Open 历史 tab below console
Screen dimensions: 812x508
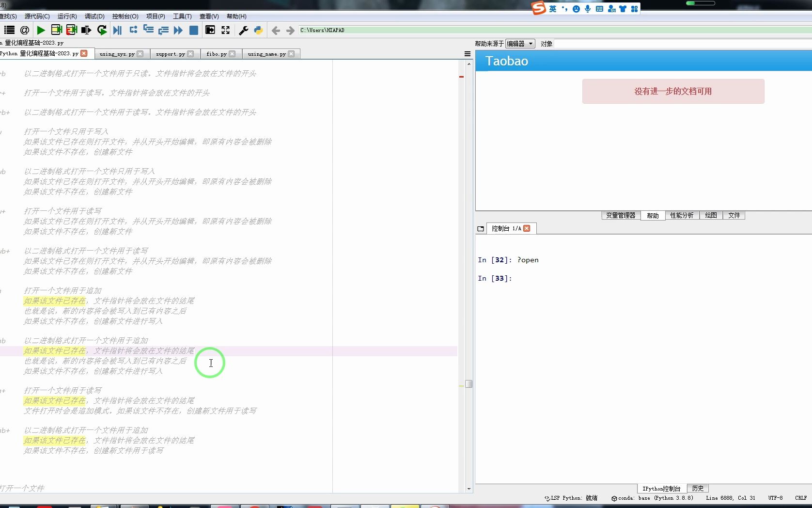698,488
